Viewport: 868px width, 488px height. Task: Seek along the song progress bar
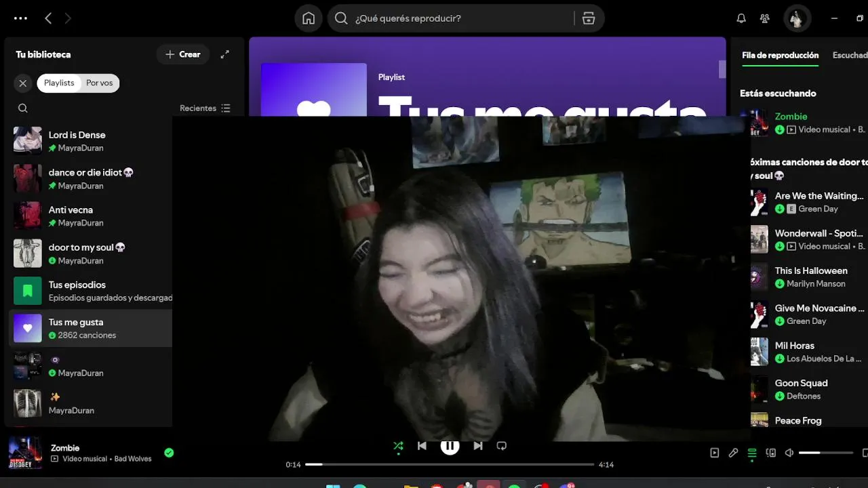pos(450,464)
